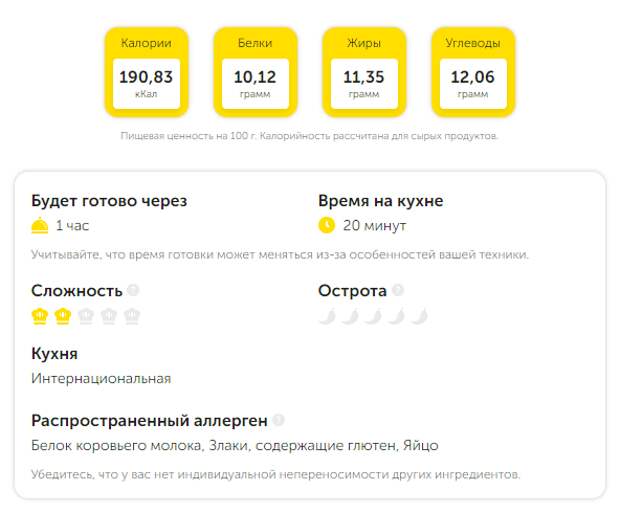This screenshot has width=620, height=513.
Task: Click the Интернациональная cuisine text
Action: (x=101, y=379)
